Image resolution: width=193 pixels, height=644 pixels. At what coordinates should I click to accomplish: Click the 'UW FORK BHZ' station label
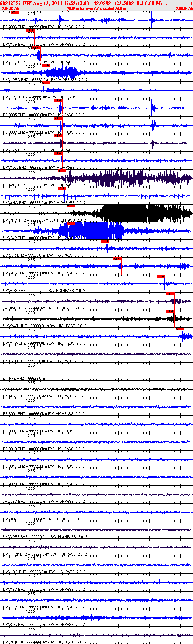pos(15,554)
